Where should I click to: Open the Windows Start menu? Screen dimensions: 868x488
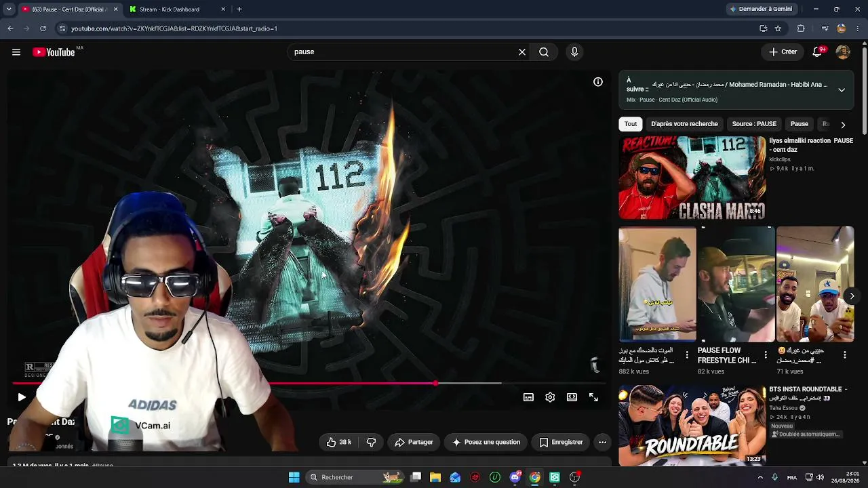(x=294, y=477)
